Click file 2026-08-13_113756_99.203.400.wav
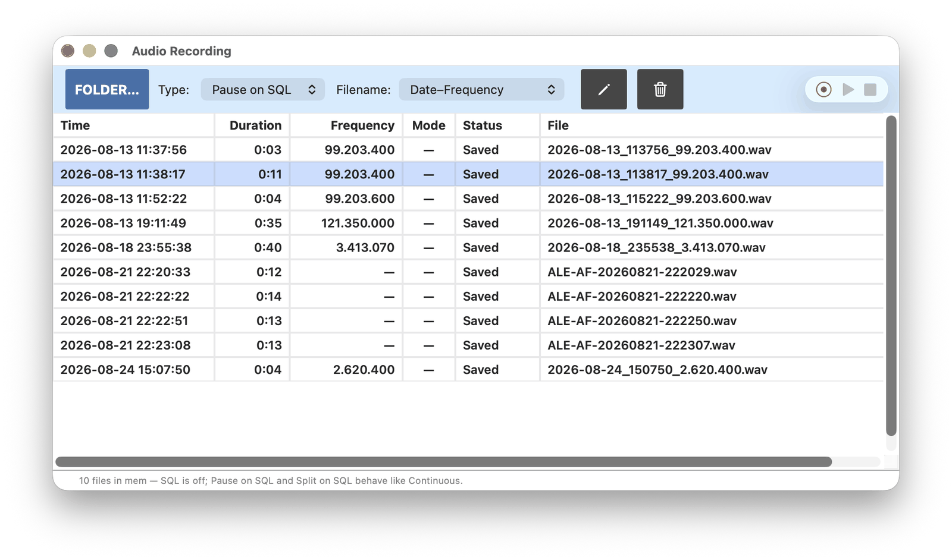Image resolution: width=952 pixels, height=560 pixels. point(659,150)
